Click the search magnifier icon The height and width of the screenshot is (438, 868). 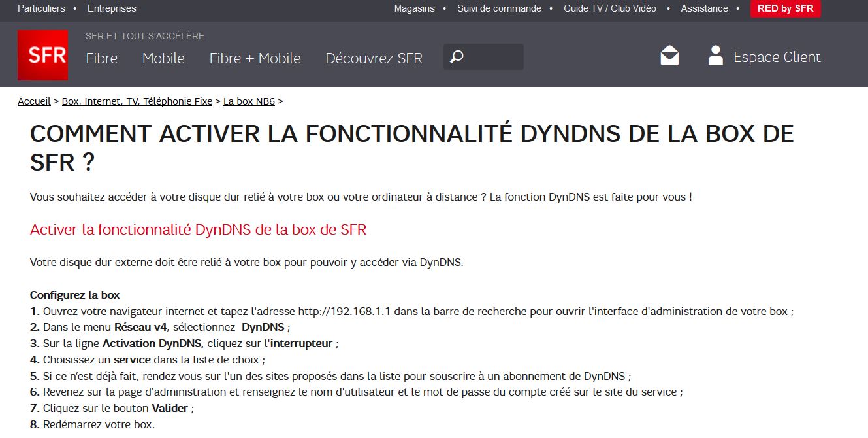click(457, 57)
